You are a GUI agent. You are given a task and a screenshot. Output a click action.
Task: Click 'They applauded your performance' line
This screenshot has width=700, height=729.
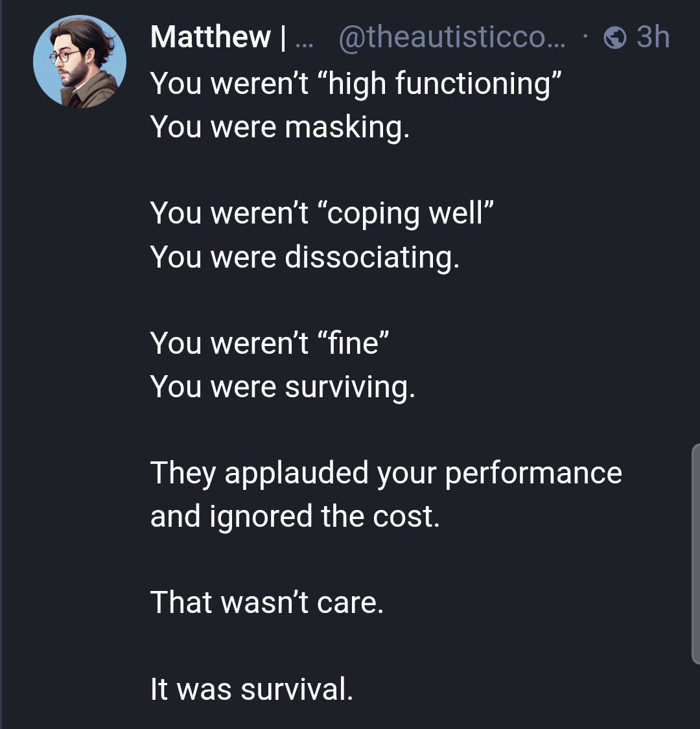[386, 473]
